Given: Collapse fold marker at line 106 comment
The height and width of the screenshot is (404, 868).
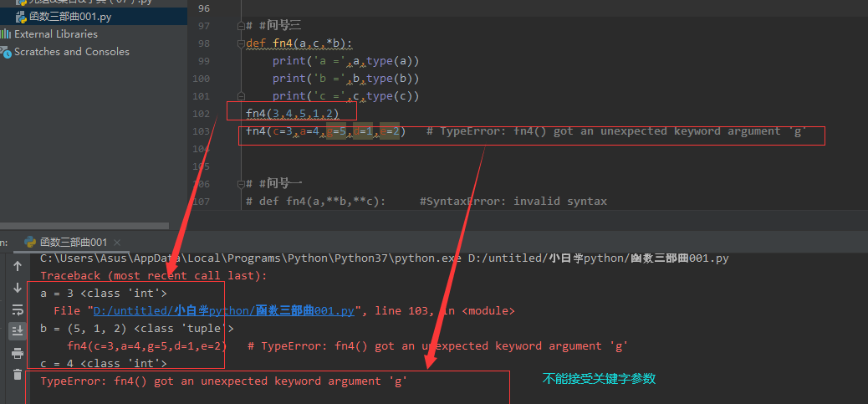Looking at the screenshot, I should tap(240, 183).
